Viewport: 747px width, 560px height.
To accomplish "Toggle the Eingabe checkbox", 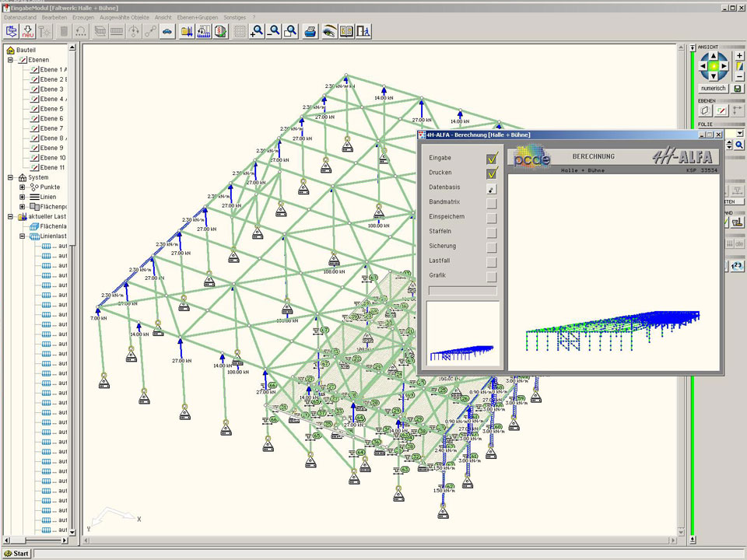I will (492, 158).
